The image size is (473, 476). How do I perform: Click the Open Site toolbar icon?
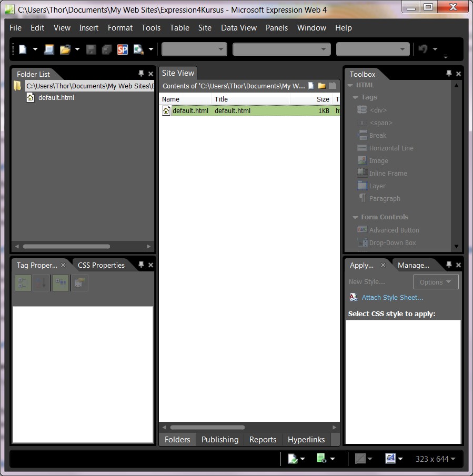point(49,49)
